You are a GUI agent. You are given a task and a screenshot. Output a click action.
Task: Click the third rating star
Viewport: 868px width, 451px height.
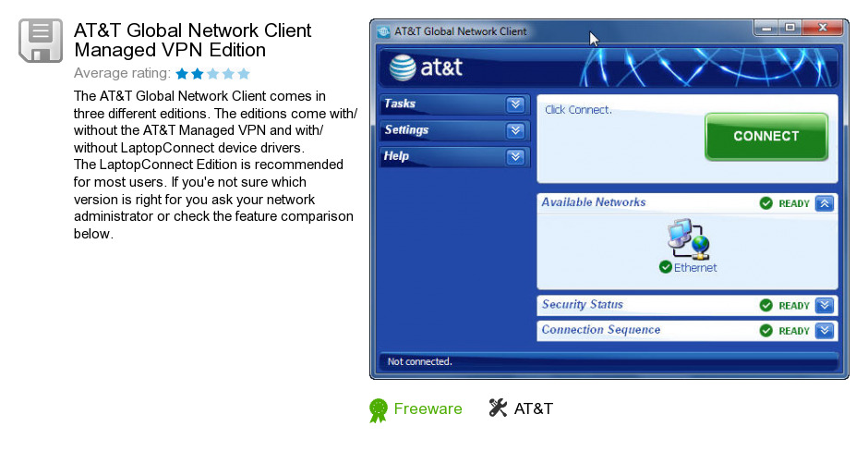tap(213, 74)
